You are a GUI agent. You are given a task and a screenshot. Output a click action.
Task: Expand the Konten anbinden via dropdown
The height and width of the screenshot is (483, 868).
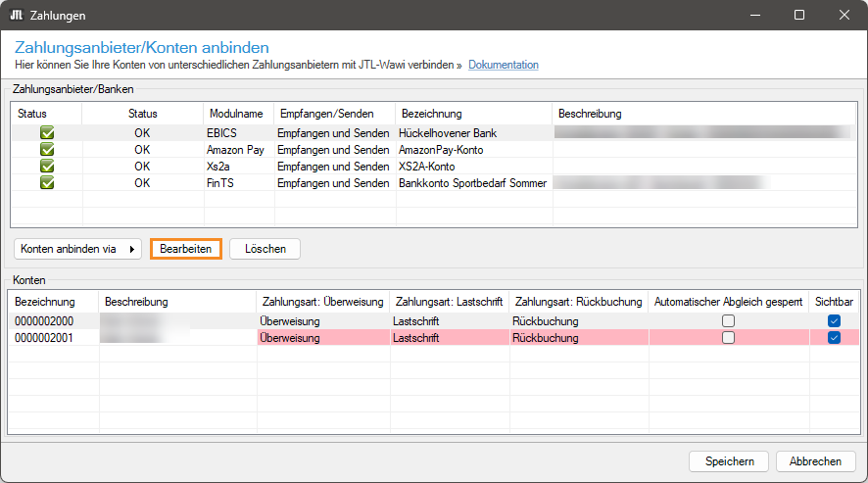78,249
